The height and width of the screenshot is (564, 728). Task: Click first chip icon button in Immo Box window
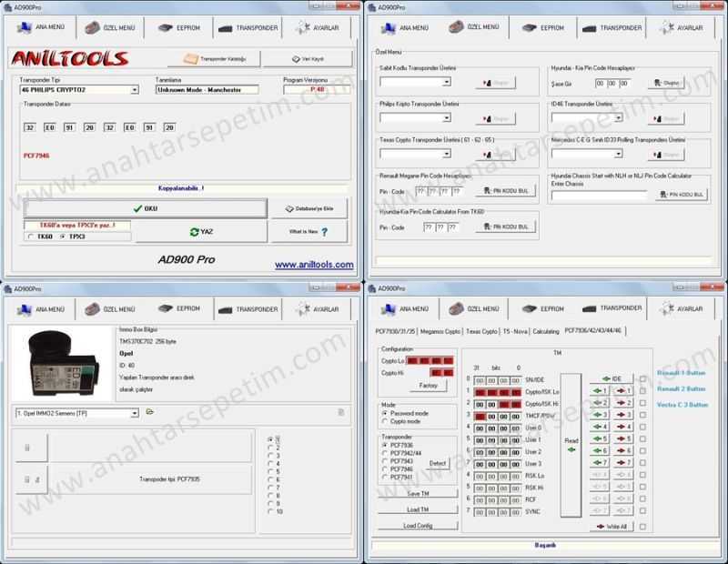click(x=32, y=448)
